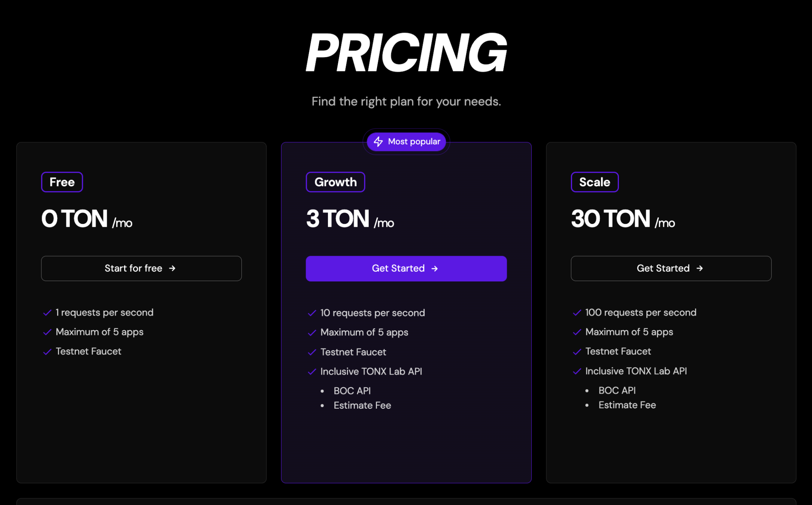This screenshot has width=812, height=505.
Task: Click the Most popular badge
Action: 406,142
